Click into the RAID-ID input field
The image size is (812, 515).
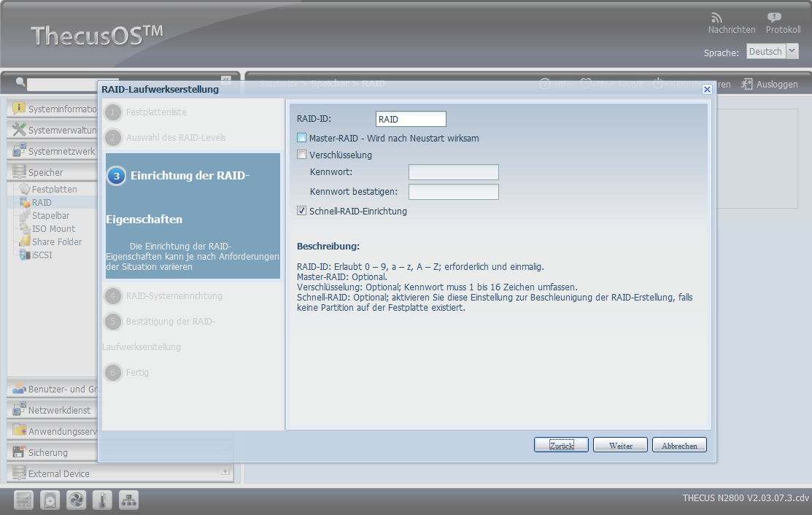[411, 119]
